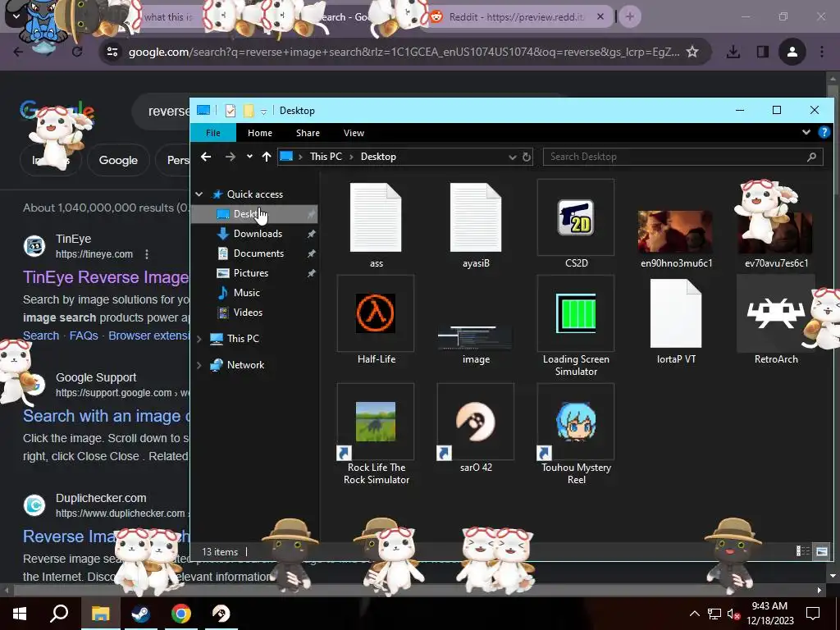
Task: Click the Search Desktop input field
Action: [x=683, y=157]
